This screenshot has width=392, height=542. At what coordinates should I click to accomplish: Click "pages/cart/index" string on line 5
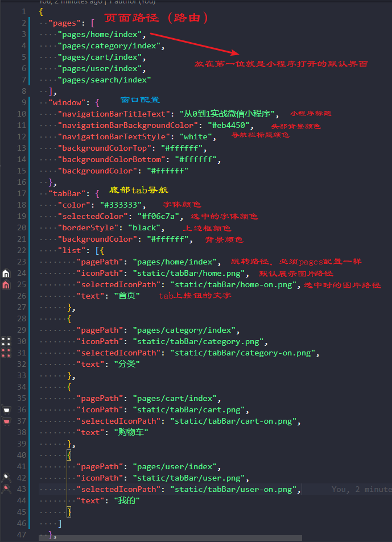click(x=100, y=57)
